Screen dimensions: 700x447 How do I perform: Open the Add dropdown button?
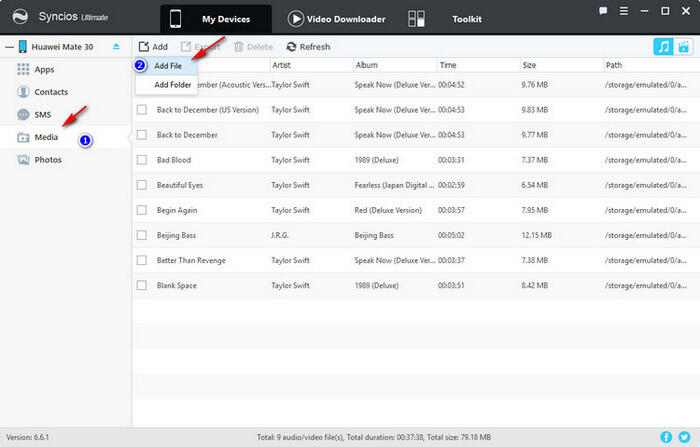point(153,46)
